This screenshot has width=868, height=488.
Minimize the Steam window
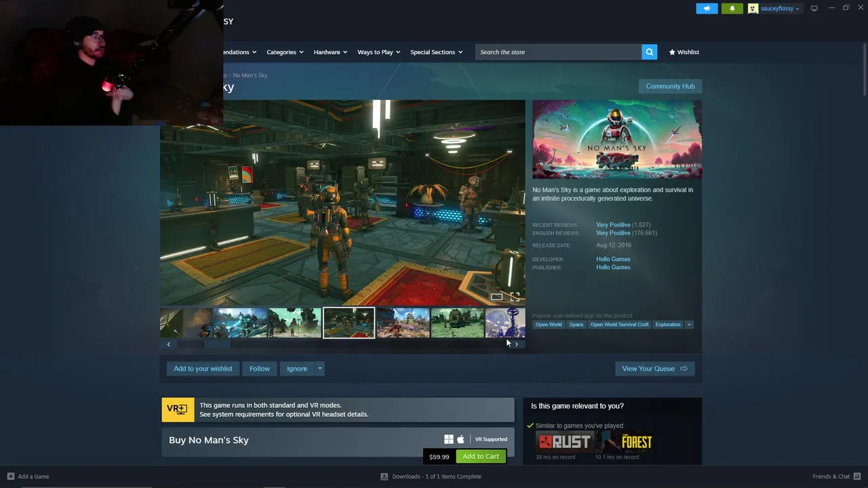[831, 8]
